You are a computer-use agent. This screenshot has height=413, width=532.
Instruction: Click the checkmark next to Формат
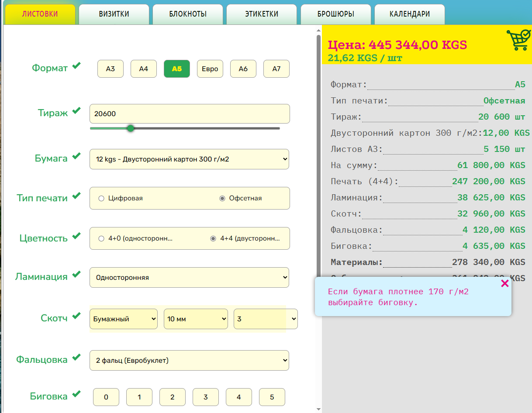(76, 66)
